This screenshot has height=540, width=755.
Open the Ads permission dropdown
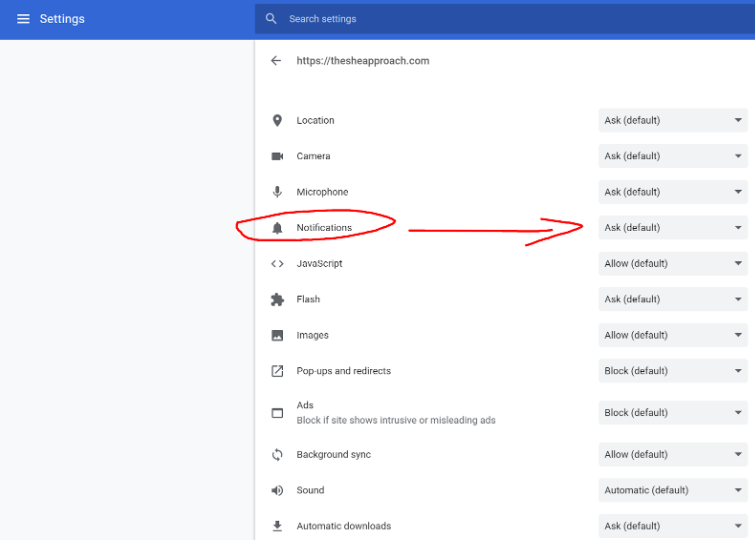coord(673,413)
